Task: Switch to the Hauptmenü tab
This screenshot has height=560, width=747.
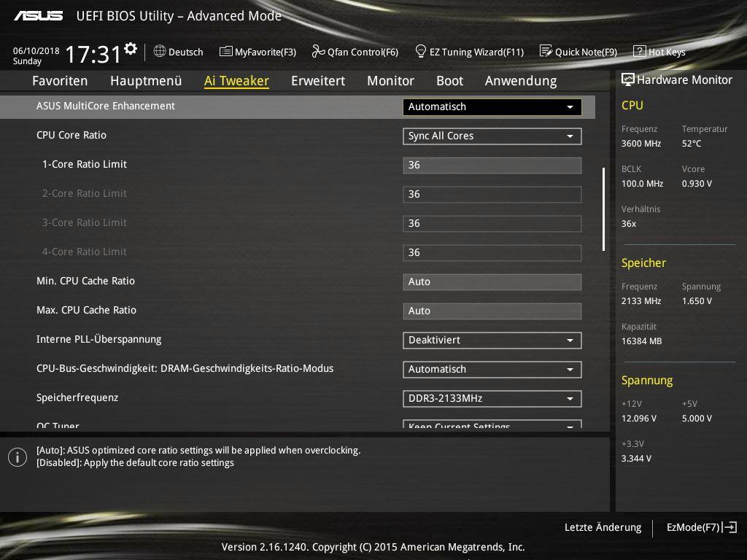Action: (x=146, y=81)
